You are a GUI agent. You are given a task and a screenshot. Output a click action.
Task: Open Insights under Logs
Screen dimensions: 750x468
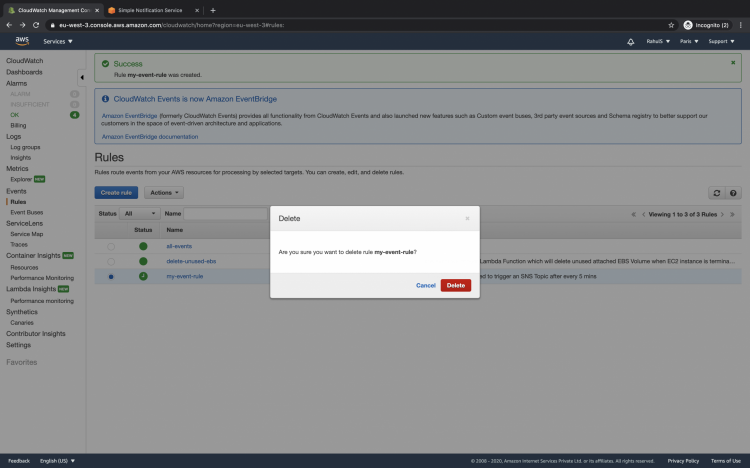(21, 158)
